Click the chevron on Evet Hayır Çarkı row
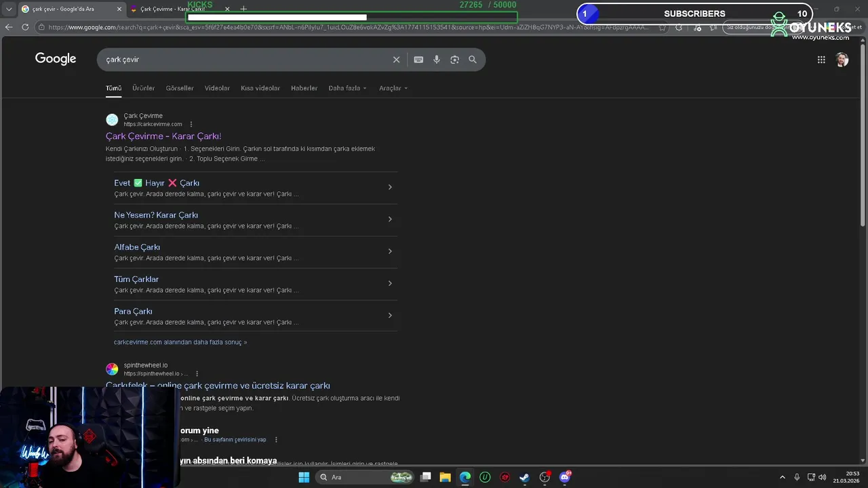The height and width of the screenshot is (488, 868). tap(390, 187)
